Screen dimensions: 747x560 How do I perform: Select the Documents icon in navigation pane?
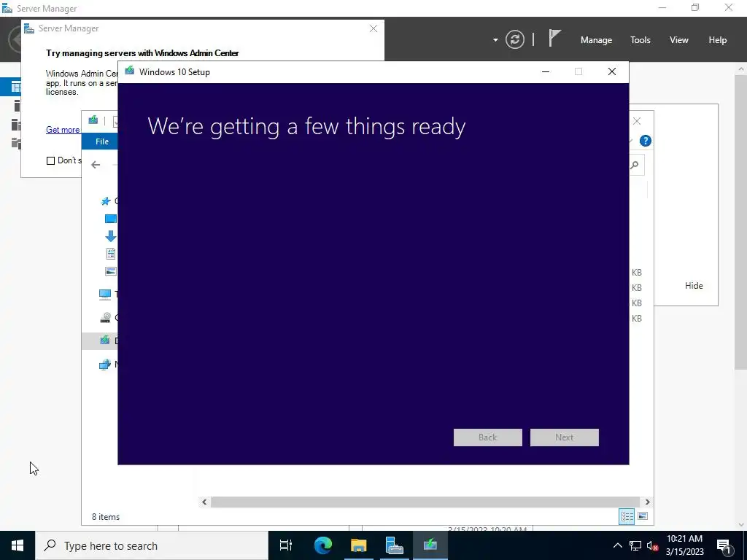pos(111,254)
